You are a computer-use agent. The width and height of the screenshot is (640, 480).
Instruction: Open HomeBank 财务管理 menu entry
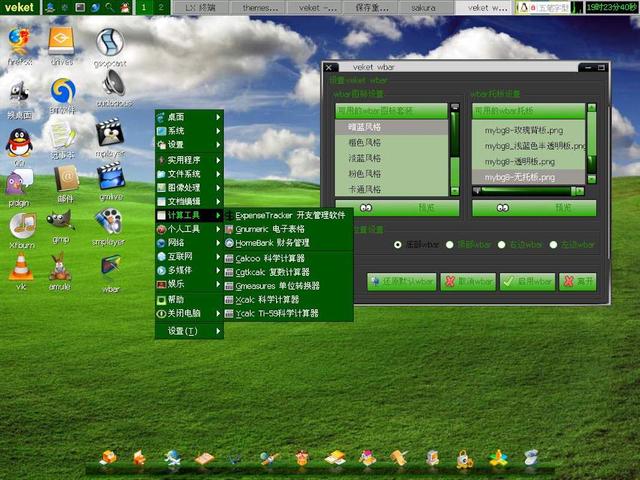(288, 243)
